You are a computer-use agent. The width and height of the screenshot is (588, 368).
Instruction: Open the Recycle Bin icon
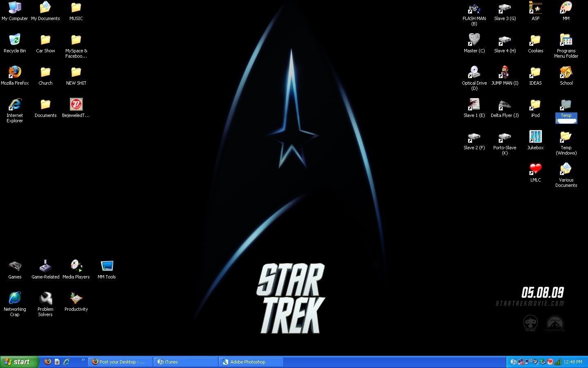pyautogui.click(x=15, y=43)
